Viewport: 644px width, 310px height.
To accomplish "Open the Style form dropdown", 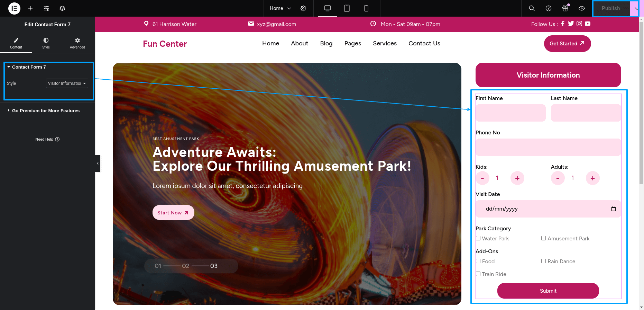I will pyautogui.click(x=67, y=83).
